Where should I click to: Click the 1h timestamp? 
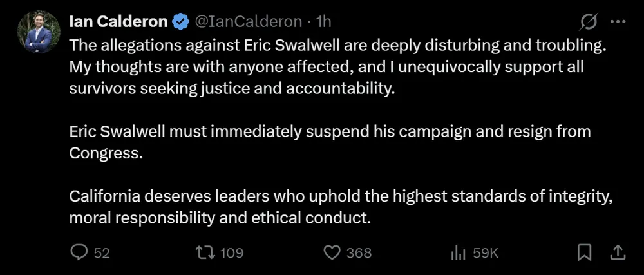(x=323, y=22)
